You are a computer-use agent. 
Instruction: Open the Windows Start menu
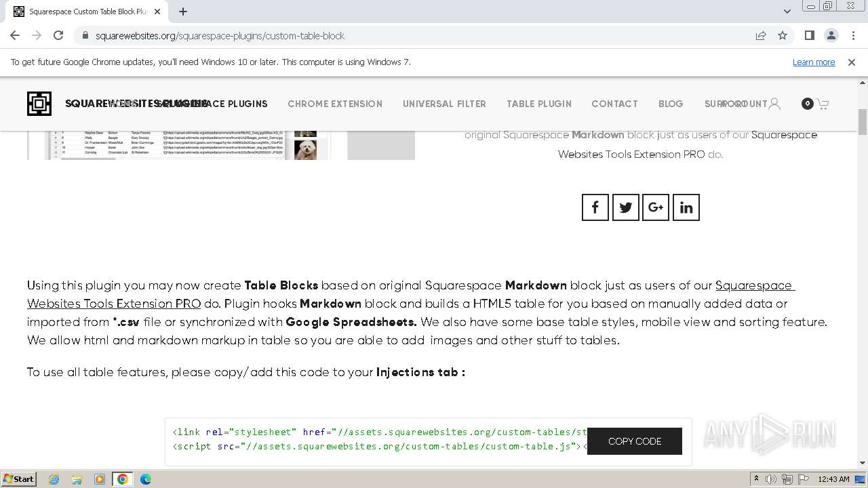point(19,479)
